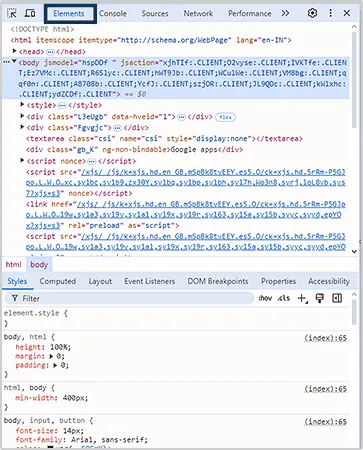
Task: Expand the div class Fgvgjc node
Action: pos(22,127)
